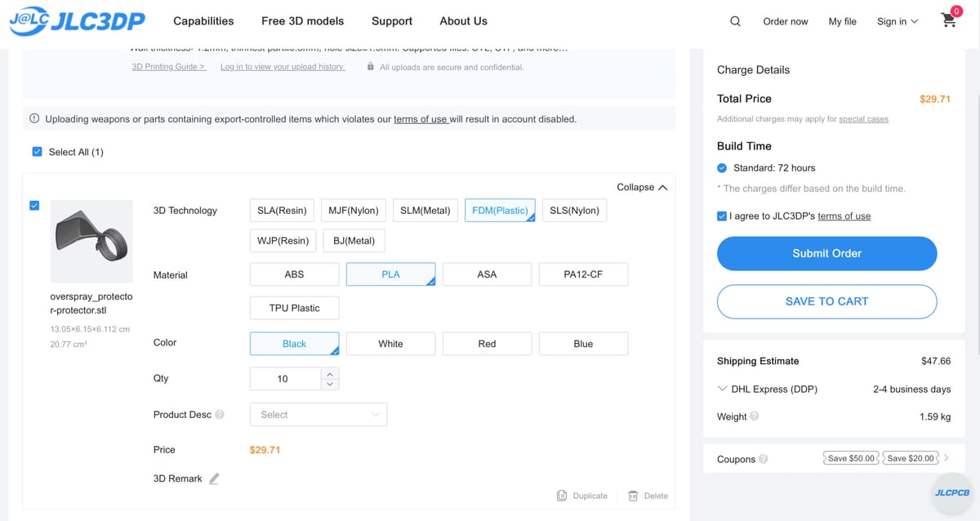This screenshot has width=980, height=521.
Task: Click the Qty input field showing 10
Action: [x=284, y=379]
